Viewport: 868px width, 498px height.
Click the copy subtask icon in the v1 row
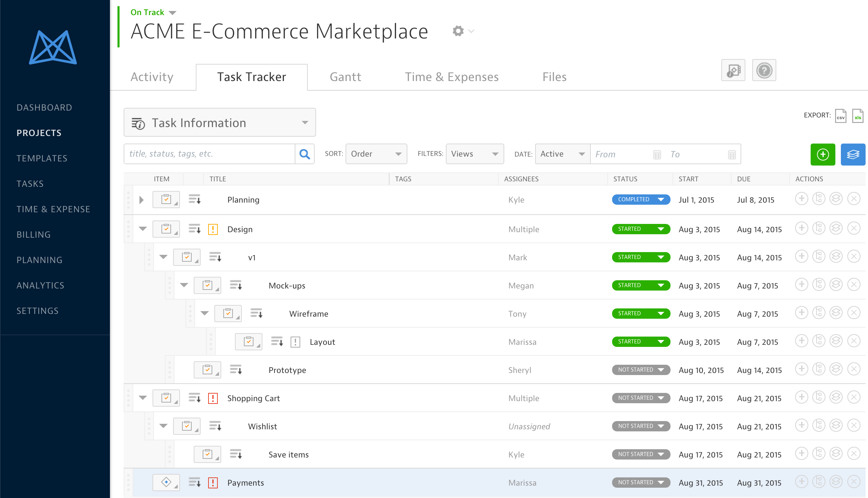819,256
